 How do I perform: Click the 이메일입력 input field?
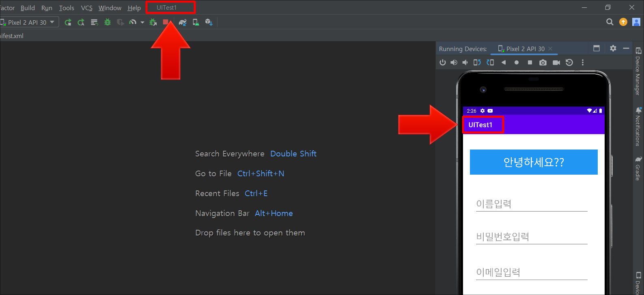click(532, 272)
